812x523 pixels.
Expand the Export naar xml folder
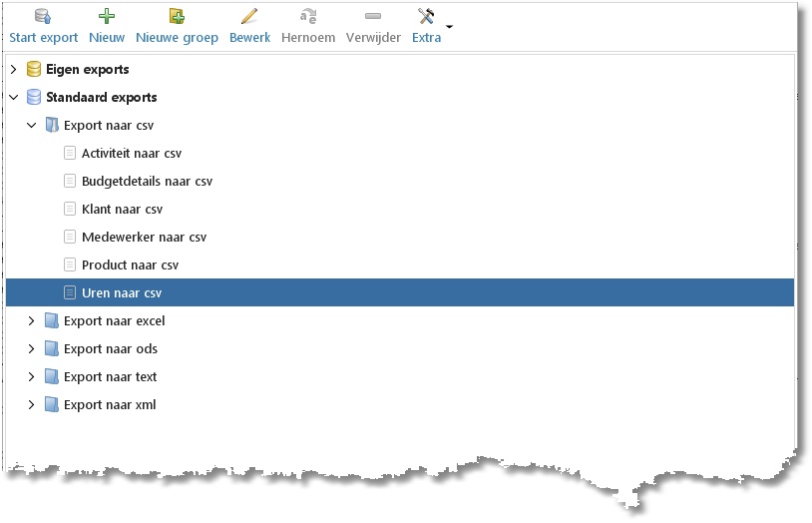click(x=32, y=405)
